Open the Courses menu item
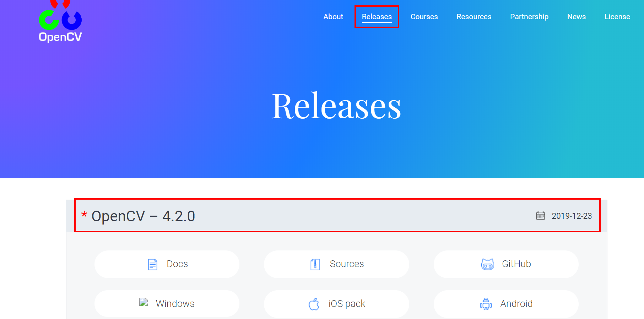Viewport: 644px width, 319px height. pos(424,17)
